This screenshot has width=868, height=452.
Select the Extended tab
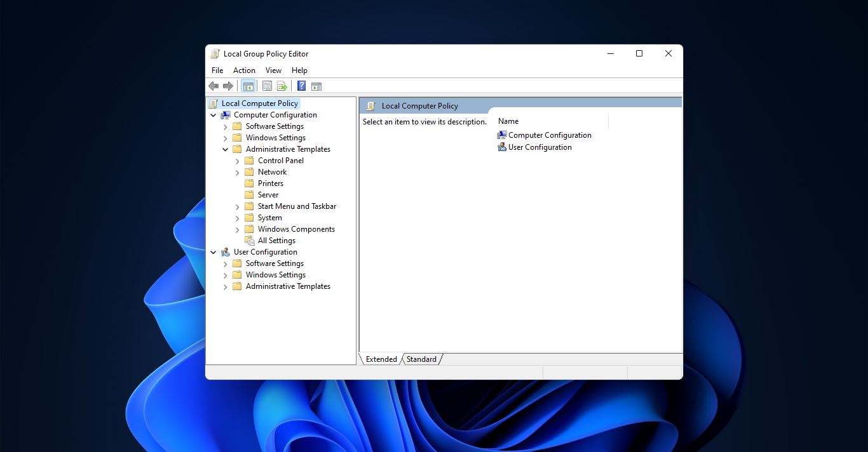point(381,359)
